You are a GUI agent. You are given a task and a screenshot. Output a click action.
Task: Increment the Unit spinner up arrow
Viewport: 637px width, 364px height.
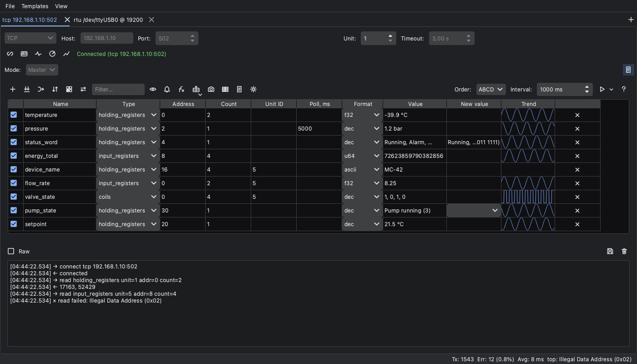click(x=390, y=36)
